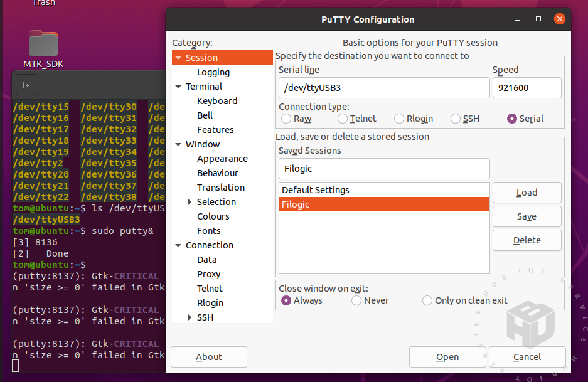Viewport: 588px width, 382px height.
Task: Collapse the Connection category arrow
Action: click(178, 245)
